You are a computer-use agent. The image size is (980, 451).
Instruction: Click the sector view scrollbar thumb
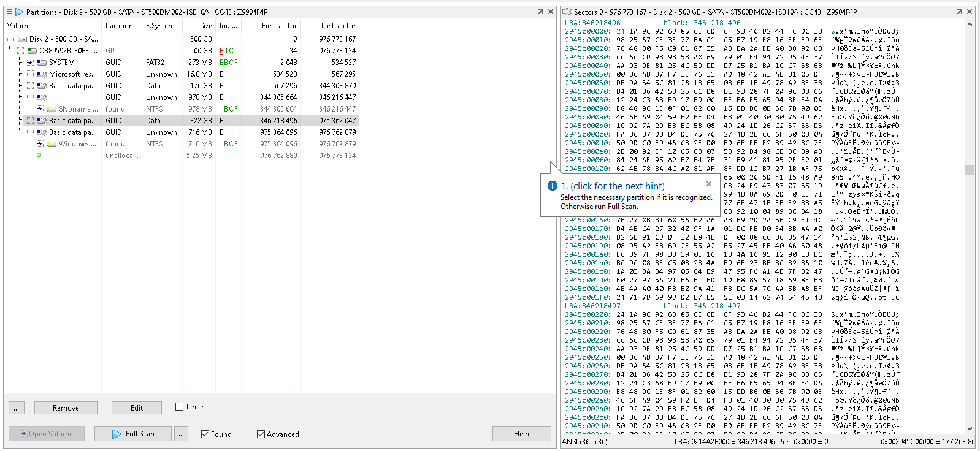970,170
